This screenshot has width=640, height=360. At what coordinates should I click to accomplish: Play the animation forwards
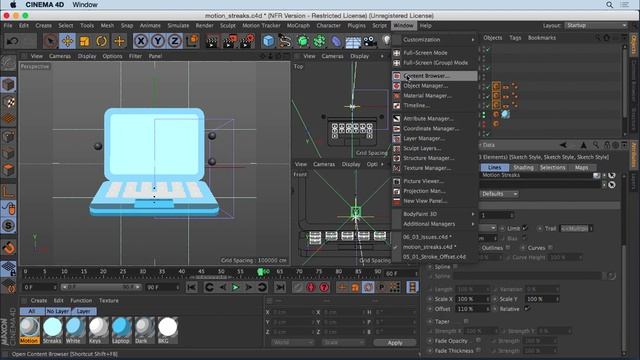coord(235,287)
